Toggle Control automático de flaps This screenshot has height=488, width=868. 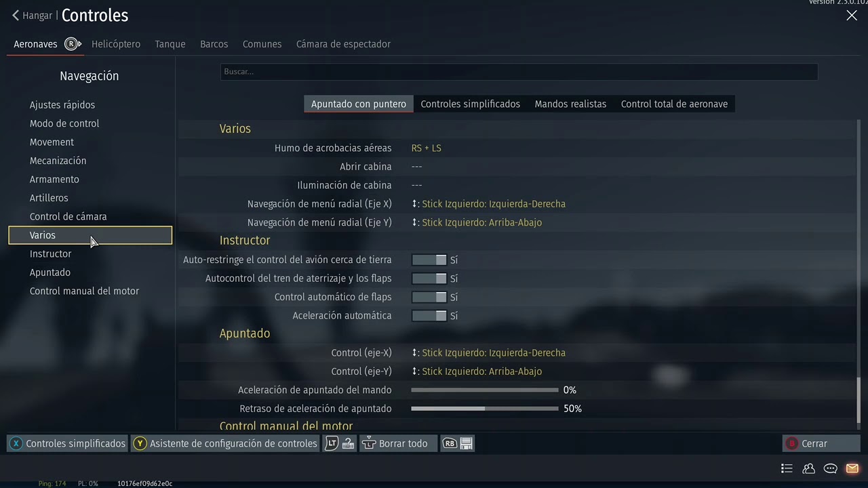[429, 297]
